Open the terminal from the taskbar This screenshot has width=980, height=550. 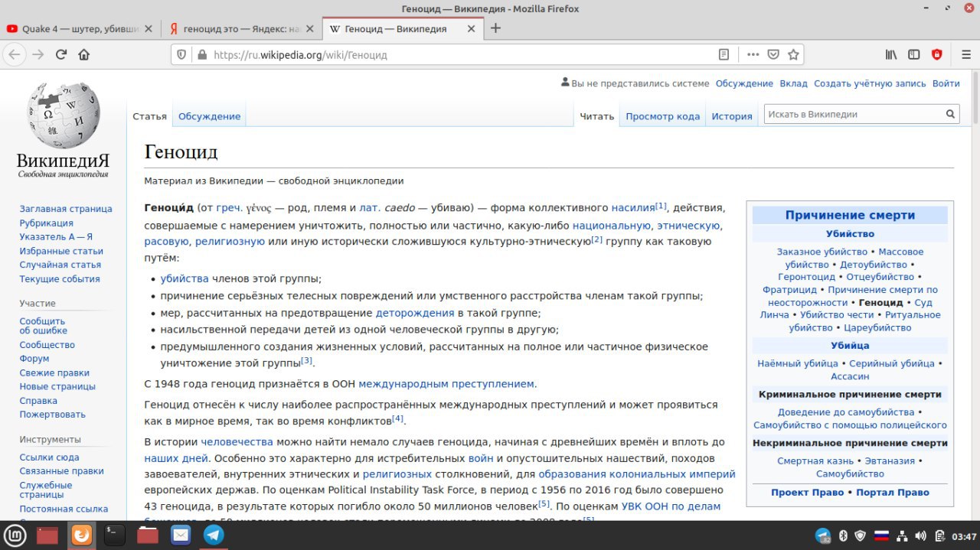[114, 535]
